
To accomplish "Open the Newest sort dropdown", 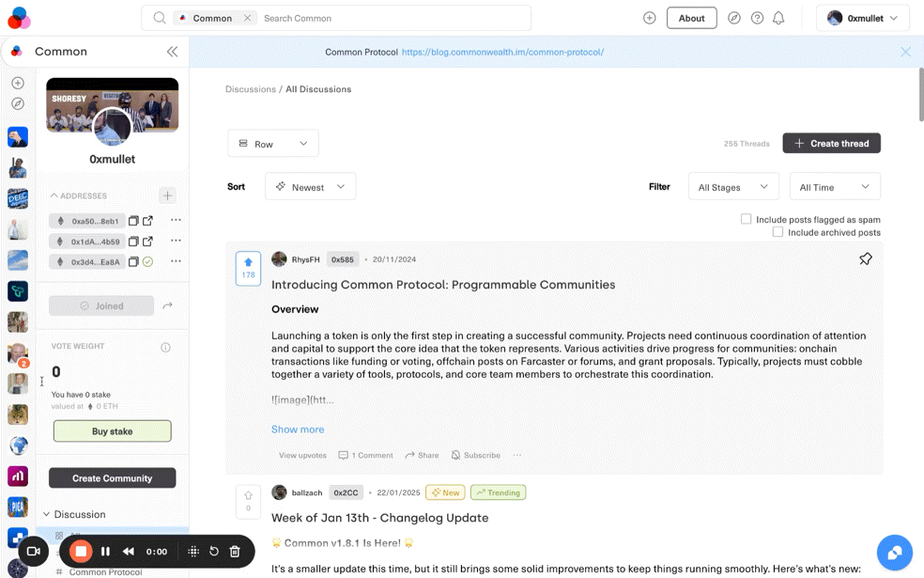I will click(x=310, y=187).
